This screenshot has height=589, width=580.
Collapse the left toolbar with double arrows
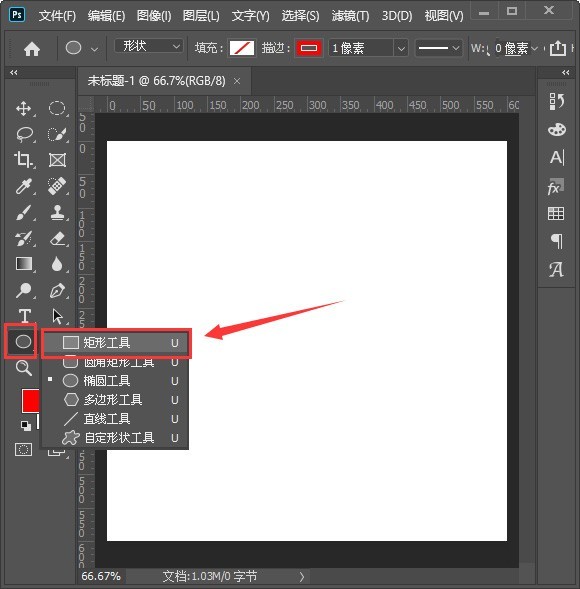tap(14, 72)
